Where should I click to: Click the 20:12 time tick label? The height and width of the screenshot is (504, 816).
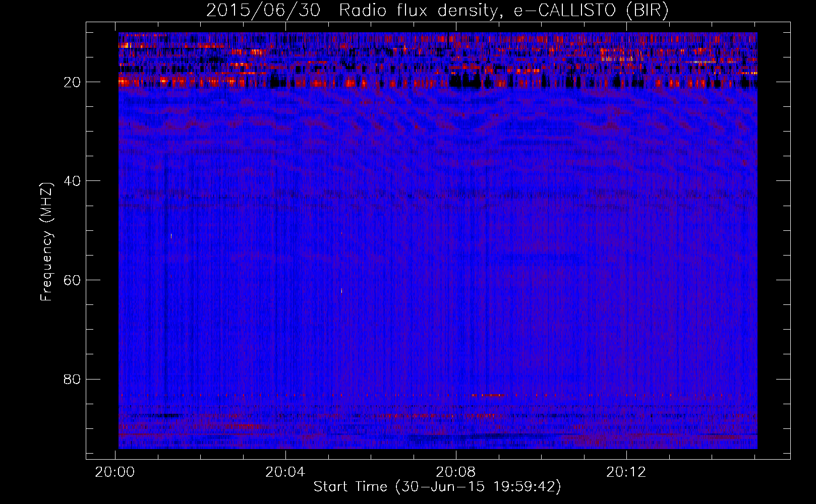coord(626,472)
